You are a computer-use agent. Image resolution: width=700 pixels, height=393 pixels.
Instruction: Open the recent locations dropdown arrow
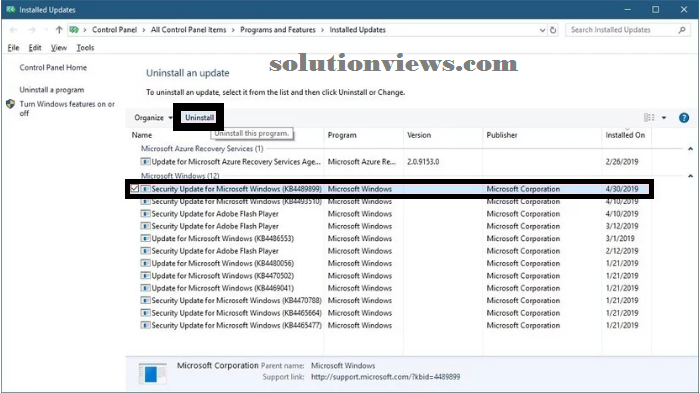pyautogui.click(x=46, y=30)
